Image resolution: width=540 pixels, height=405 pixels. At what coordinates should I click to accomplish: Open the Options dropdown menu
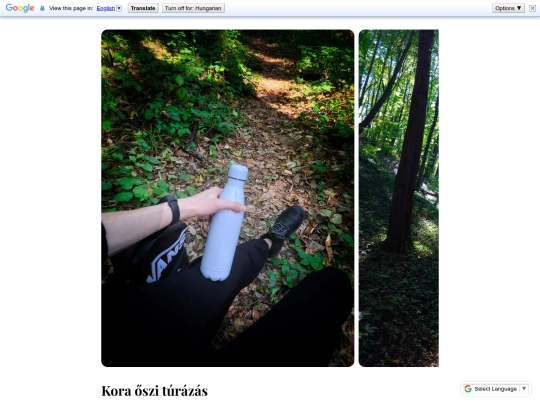point(508,8)
